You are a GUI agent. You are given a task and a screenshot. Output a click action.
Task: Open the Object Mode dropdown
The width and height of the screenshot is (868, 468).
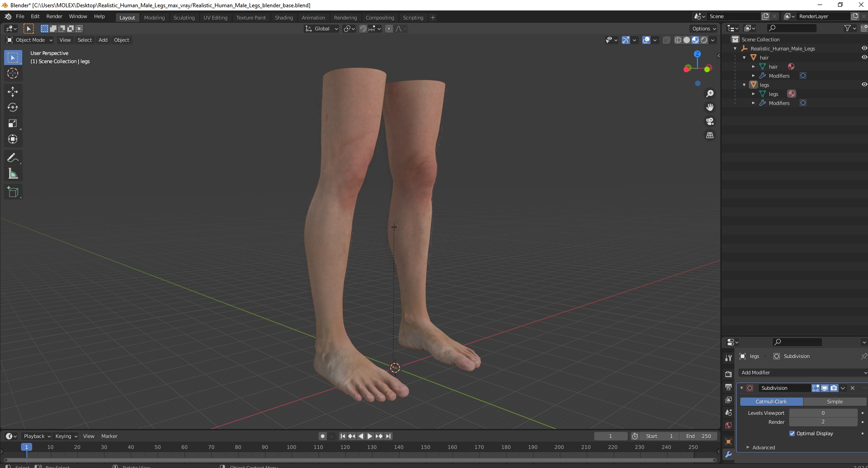click(x=30, y=40)
